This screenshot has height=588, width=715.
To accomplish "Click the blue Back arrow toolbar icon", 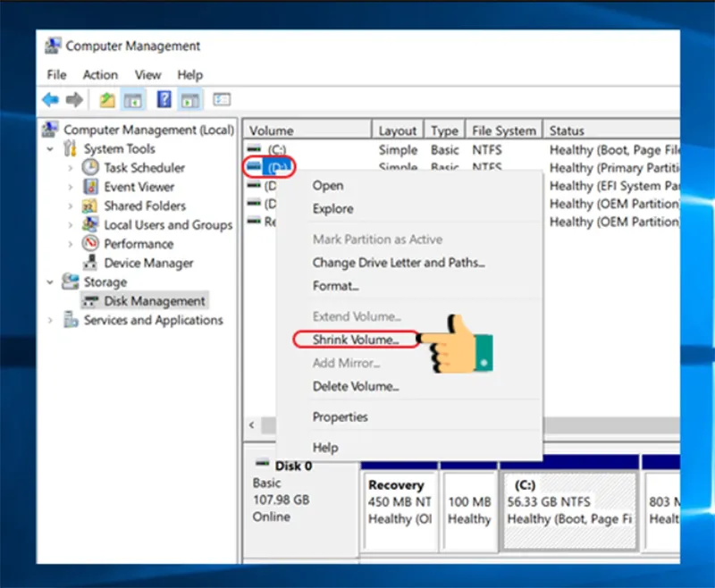I will click(51, 99).
